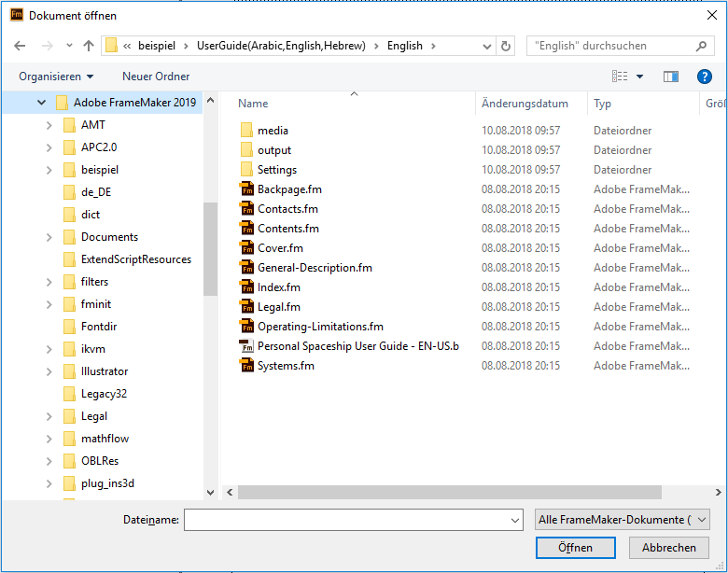The height and width of the screenshot is (573, 728).
Task: Click the Dateiname input field
Action: tap(347, 520)
